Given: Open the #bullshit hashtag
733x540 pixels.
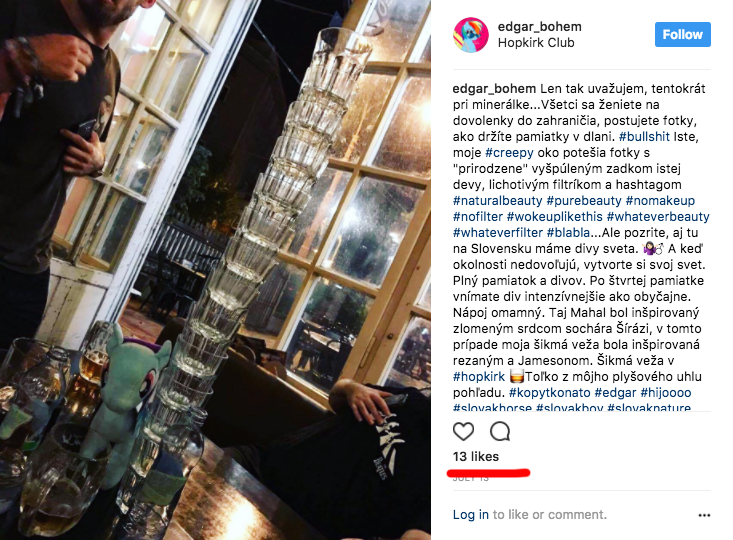Looking at the screenshot, I should click(x=644, y=137).
